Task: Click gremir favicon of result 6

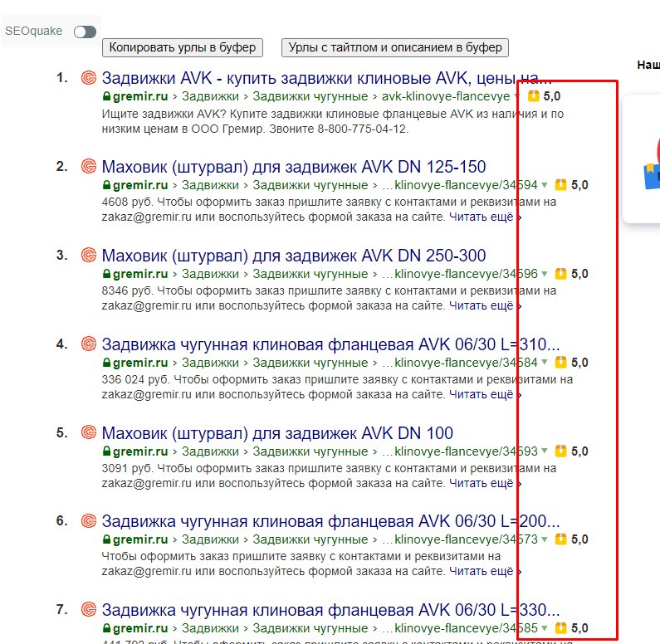Action: click(x=89, y=521)
